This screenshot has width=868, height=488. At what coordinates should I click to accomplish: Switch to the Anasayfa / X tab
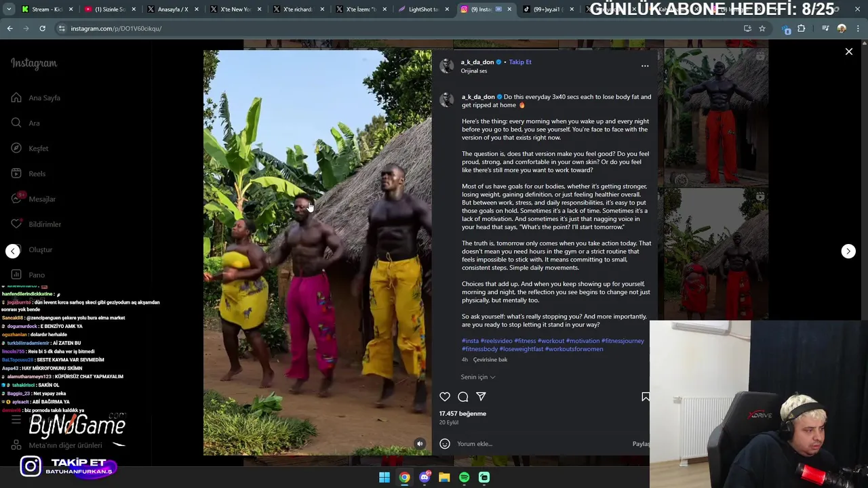pos(173,9)
